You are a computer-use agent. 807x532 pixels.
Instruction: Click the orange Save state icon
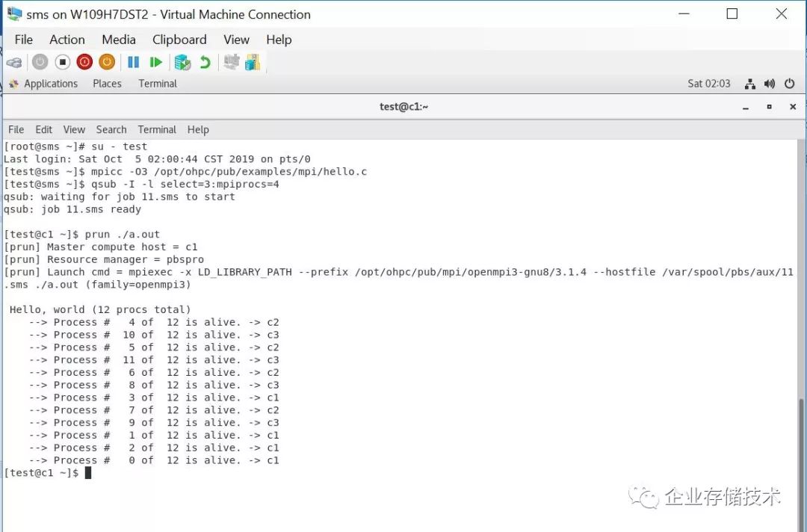point(107,63)
